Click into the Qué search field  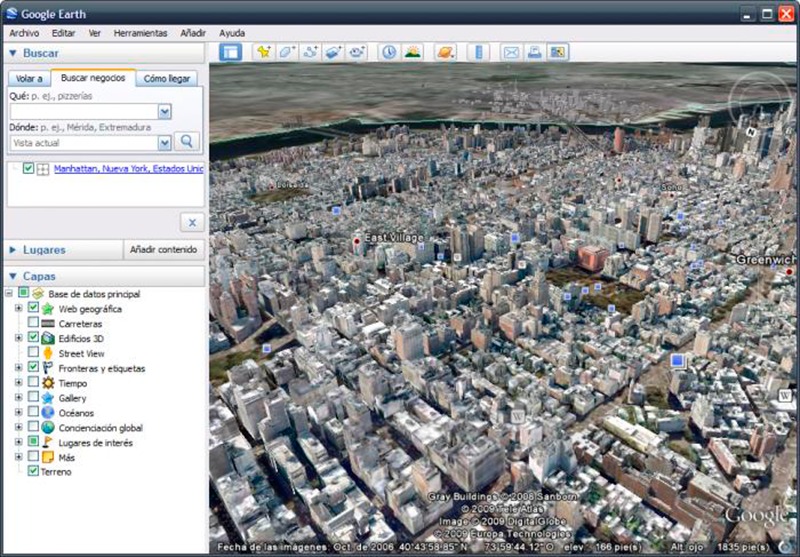tap(84, 112)
